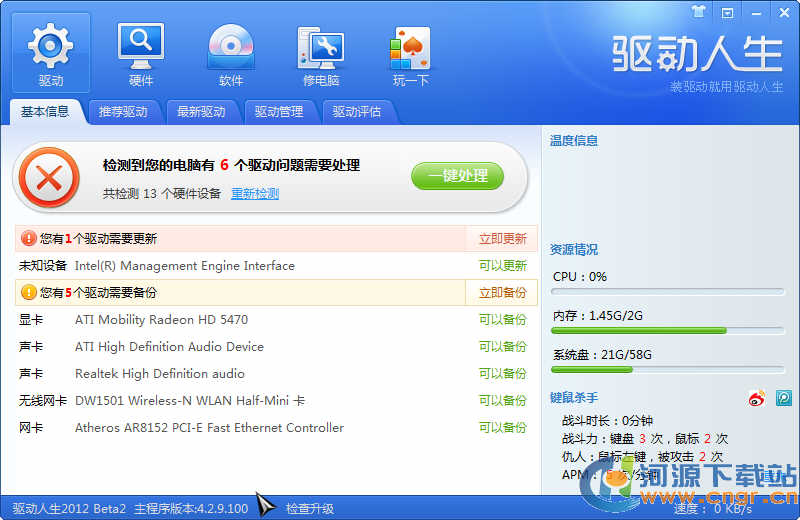800x520 pixels.
Task: Click the 重新检测 rescan link
Action: (x=255, y=194)
